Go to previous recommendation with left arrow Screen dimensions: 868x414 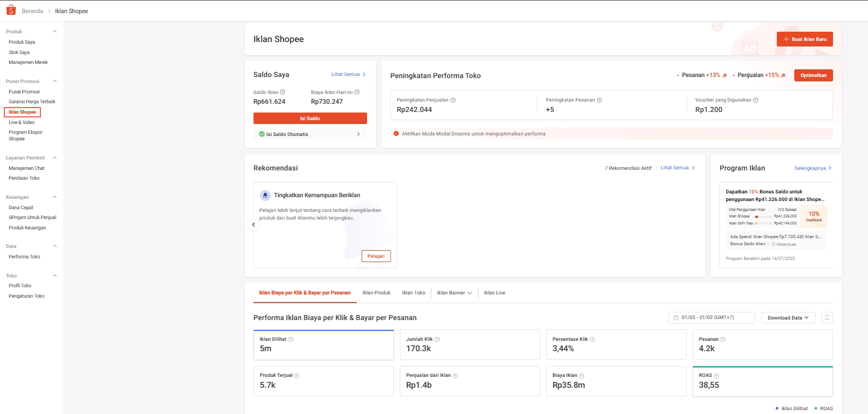pyautogui.click(x=253, y=224)
